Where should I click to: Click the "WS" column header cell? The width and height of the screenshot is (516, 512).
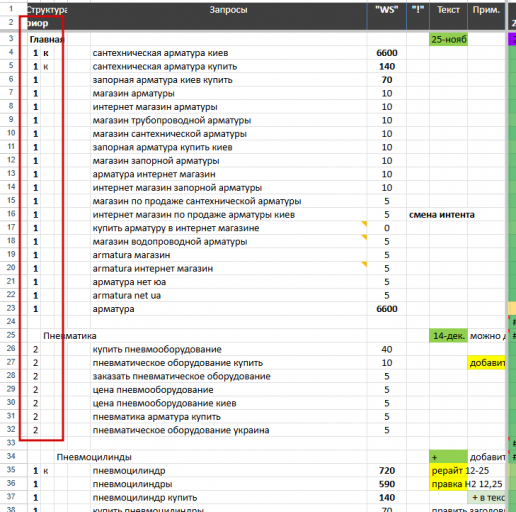[387, 10]
